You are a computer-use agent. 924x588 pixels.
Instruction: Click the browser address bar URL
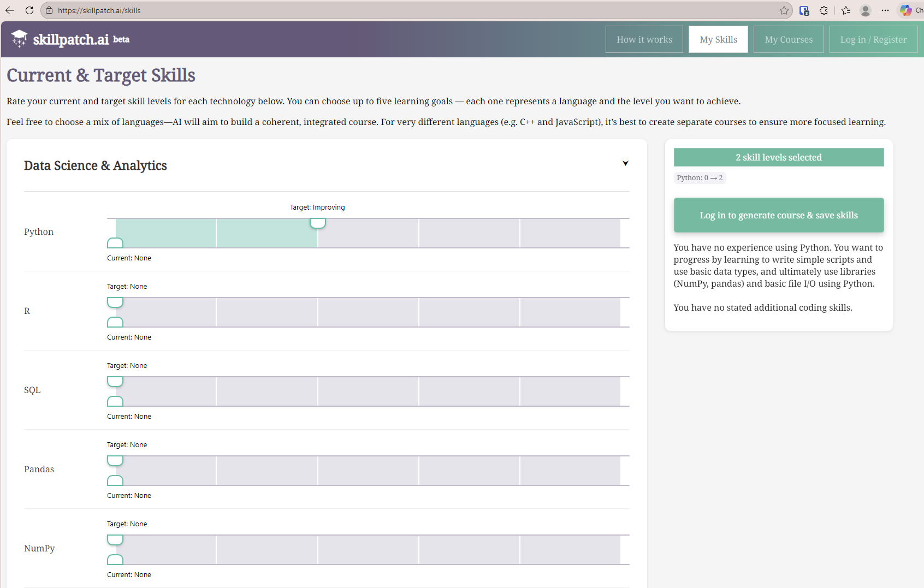click(x=99, y=10)
